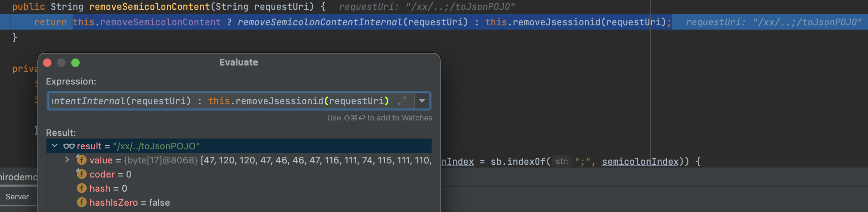The width and height of the screenshot is (868, 212).
Task: Click removeSemicolonContentInternal call in the return statement
Action: [319, 22]
